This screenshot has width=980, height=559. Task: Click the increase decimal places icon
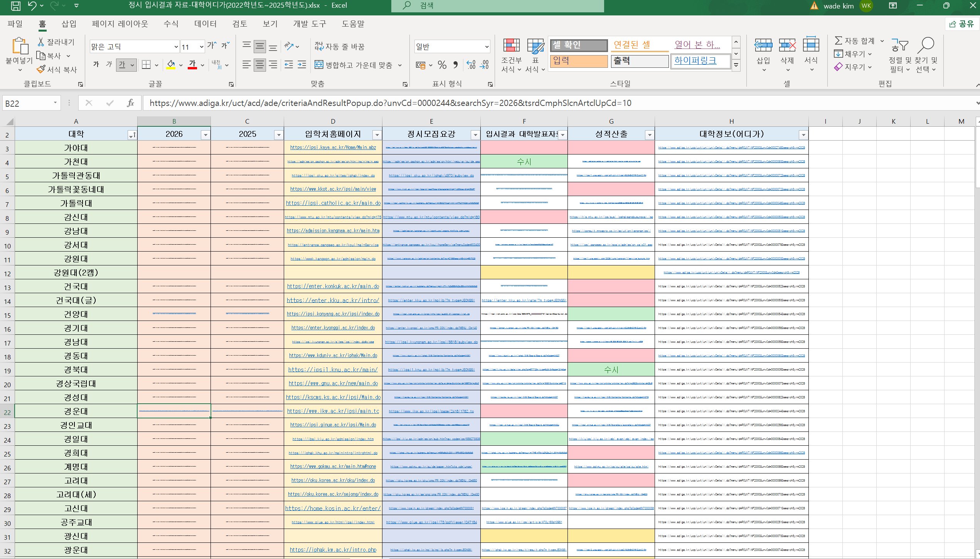[471, 65]
